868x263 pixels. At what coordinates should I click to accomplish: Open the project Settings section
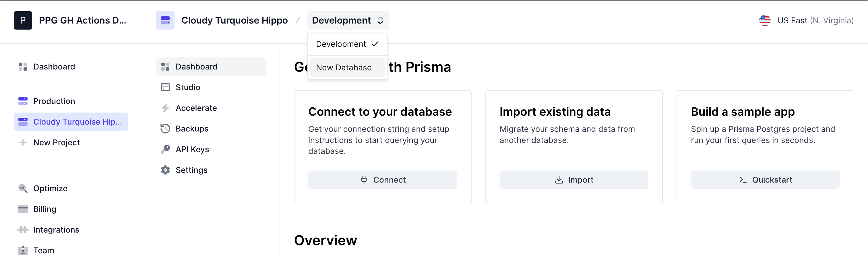point(211,170)
